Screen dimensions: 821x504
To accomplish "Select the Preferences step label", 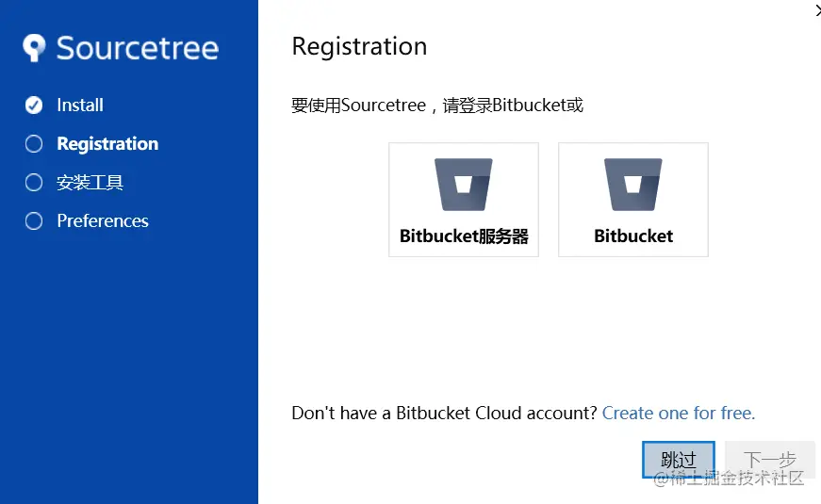I will click(103, 220).
